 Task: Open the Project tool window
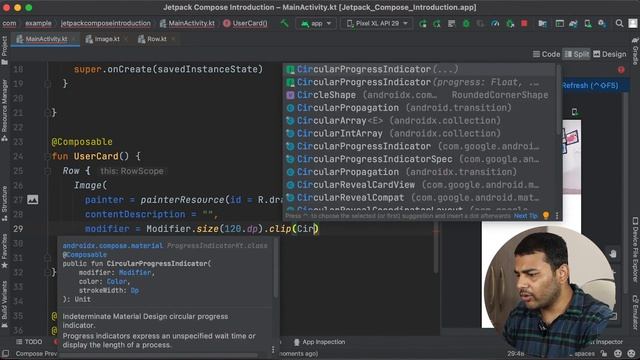pyautogui.click(x=4, y=51)
